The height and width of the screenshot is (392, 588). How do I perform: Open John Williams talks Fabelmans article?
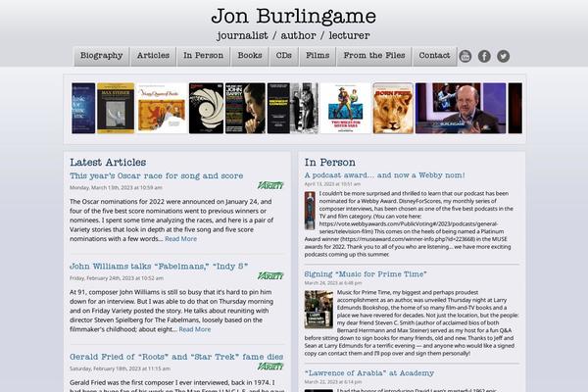click(159, 267)
